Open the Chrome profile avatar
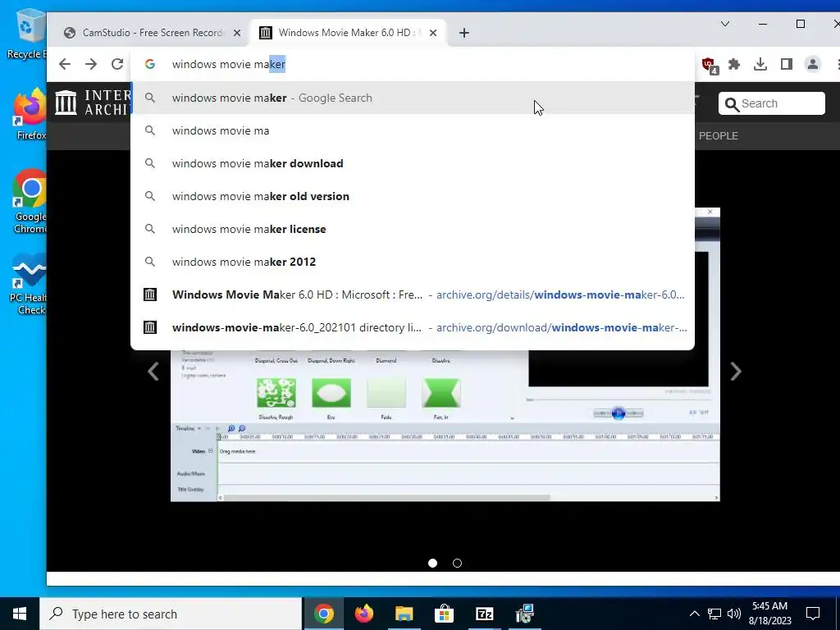The width and height of the screenshot is (840, 630). tap(813, 64)
